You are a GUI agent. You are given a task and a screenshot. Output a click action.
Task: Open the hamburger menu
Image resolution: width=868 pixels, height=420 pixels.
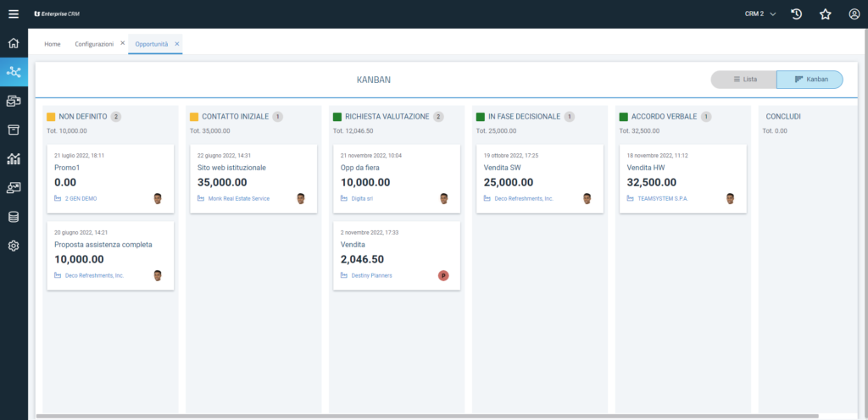(x=14, y=14)
